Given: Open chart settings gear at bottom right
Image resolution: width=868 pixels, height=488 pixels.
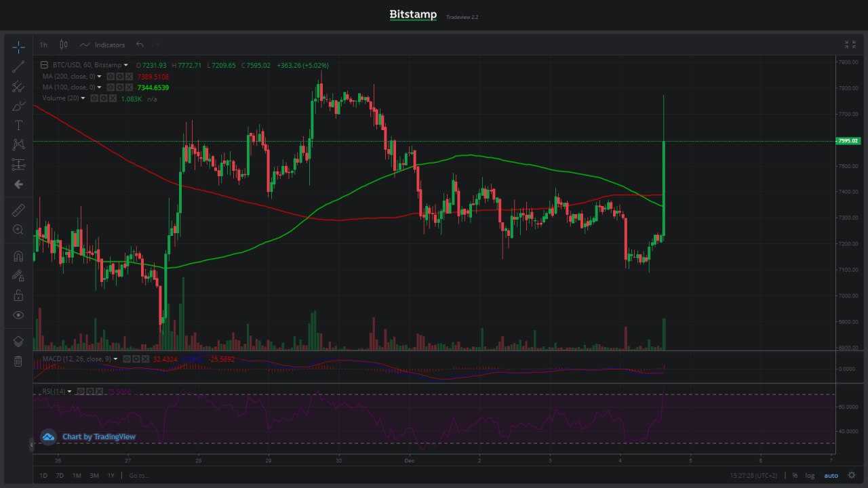Looking at the screenshot, I should coord(851,475).
